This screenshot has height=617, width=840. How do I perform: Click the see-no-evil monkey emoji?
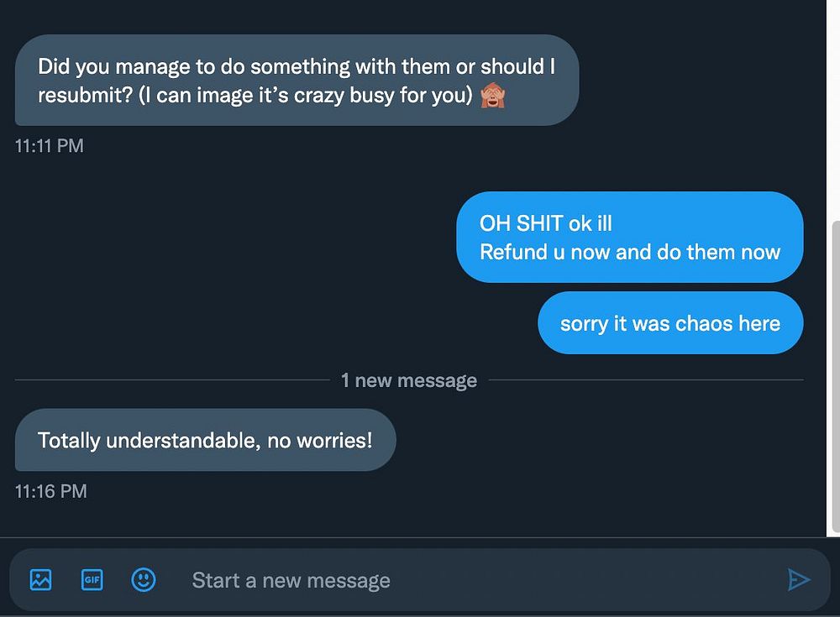click(x=492, y=96)
